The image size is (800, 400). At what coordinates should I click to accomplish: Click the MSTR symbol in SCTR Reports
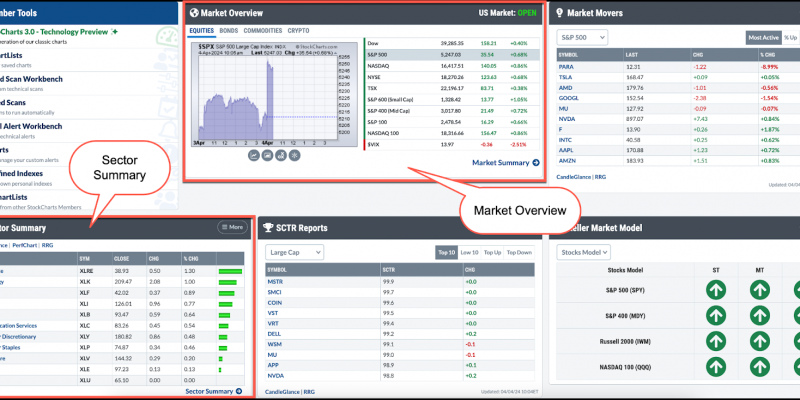(275, 282)
